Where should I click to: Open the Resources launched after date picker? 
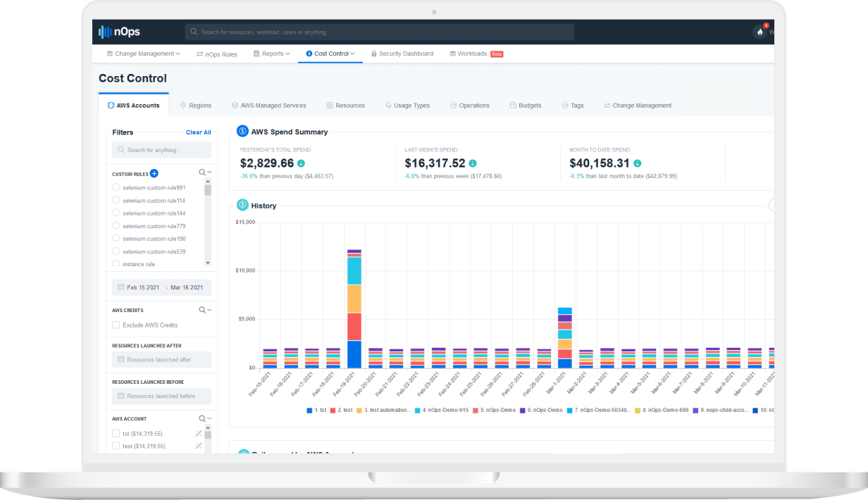click(161, 360)
